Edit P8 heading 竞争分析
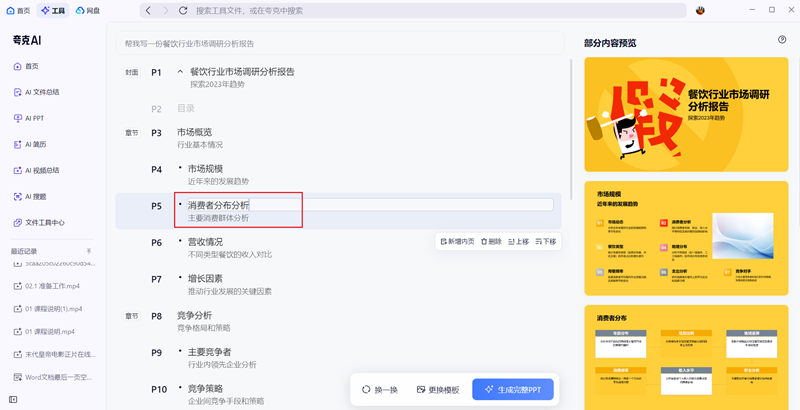 pos(194,315)
